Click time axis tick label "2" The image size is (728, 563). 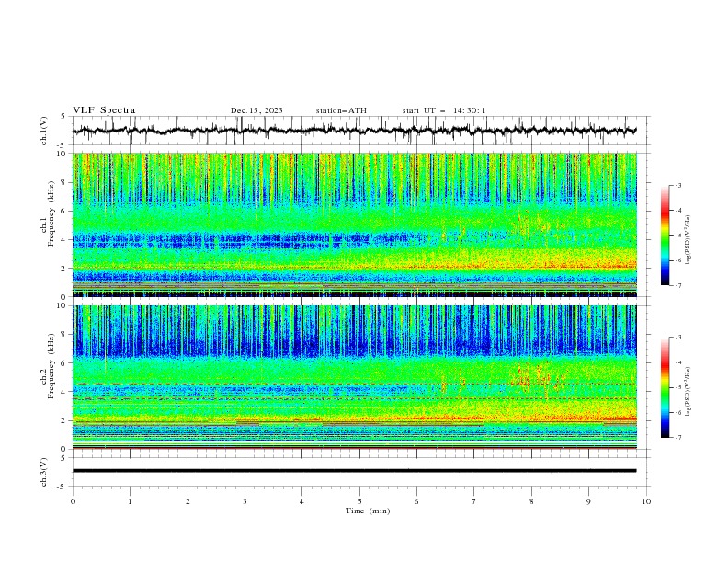tap(188, 501)
